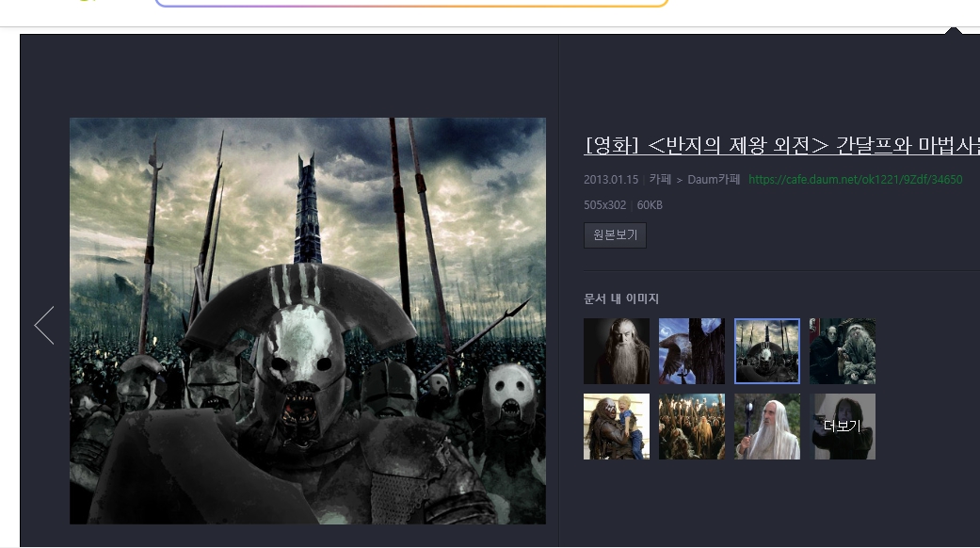Click the large Uruk-hai army preview image
The width and height of the screenshot is (980, 548).
coord(308,320)
